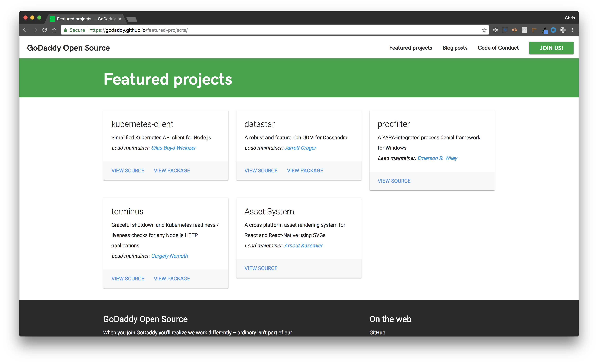Click the orange eye extension icon
This screenshot has height=364, width=598.
coord(515,30)
